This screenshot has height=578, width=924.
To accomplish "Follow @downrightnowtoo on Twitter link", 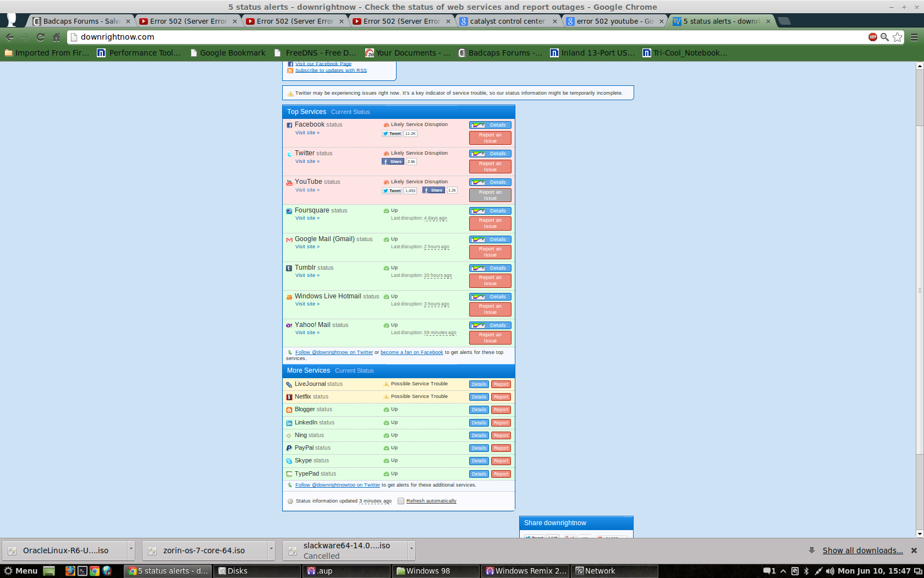I will (x=337, y=485).
